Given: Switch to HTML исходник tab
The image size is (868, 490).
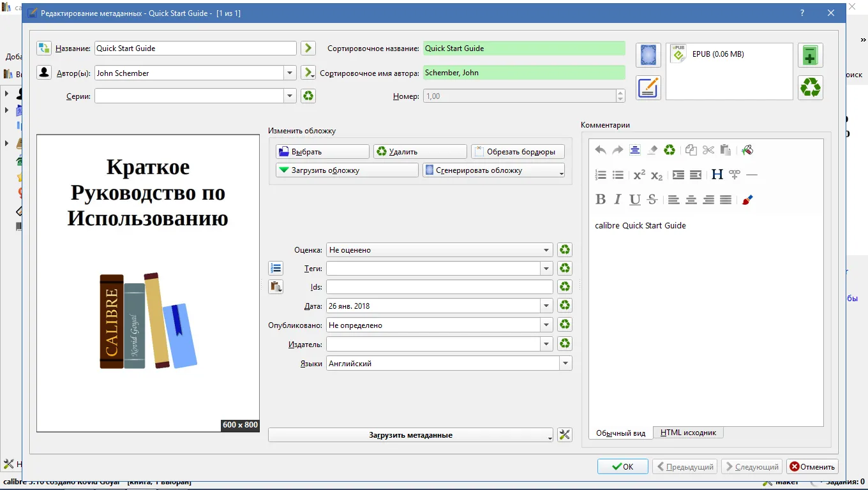Looking at the screenshot, I should tap(688, 433).
